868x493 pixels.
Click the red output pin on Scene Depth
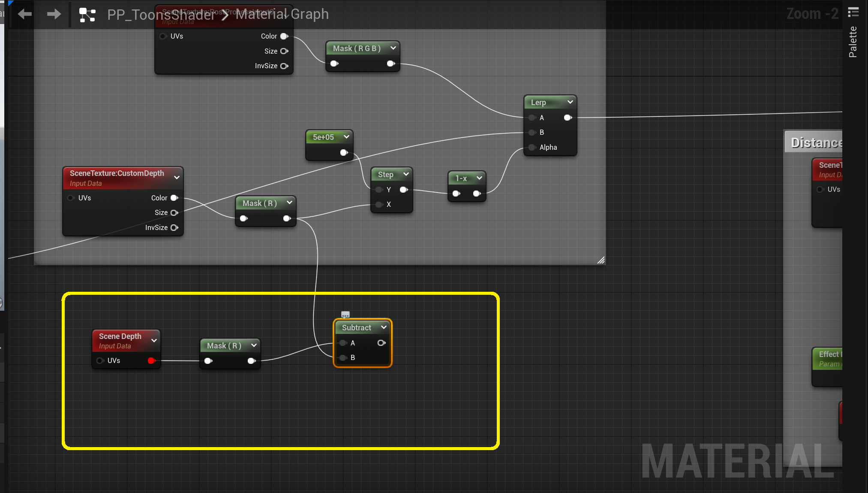pos(151,360)
